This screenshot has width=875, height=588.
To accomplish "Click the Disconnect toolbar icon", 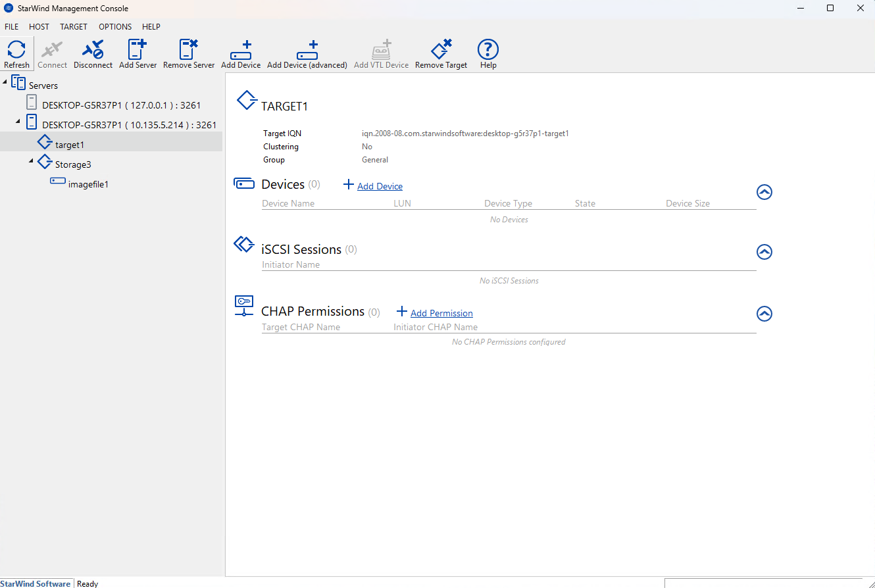I will point(93,49).
